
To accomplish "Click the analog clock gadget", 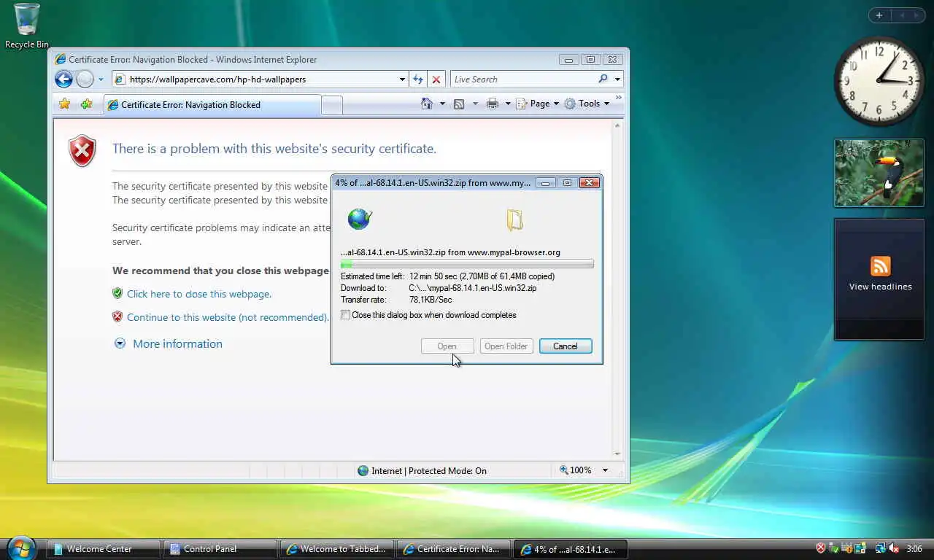I will tap(879, 80).
